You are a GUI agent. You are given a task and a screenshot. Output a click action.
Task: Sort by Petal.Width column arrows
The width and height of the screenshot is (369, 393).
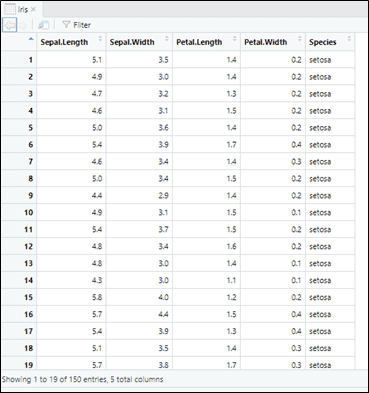(x=300, y=39)
